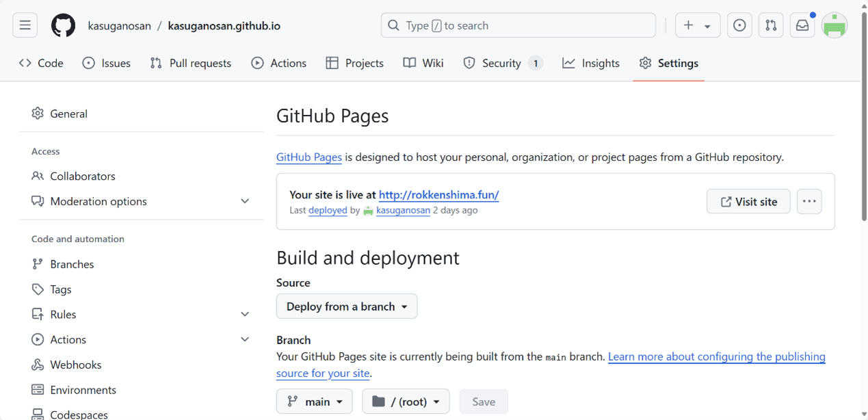Open the live site link rokkenshima.fun
This screenshot has width=868, height=420.
point(438,195)
